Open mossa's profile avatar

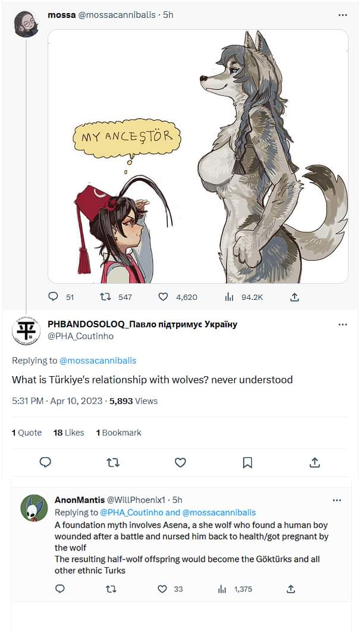point(26,24)
